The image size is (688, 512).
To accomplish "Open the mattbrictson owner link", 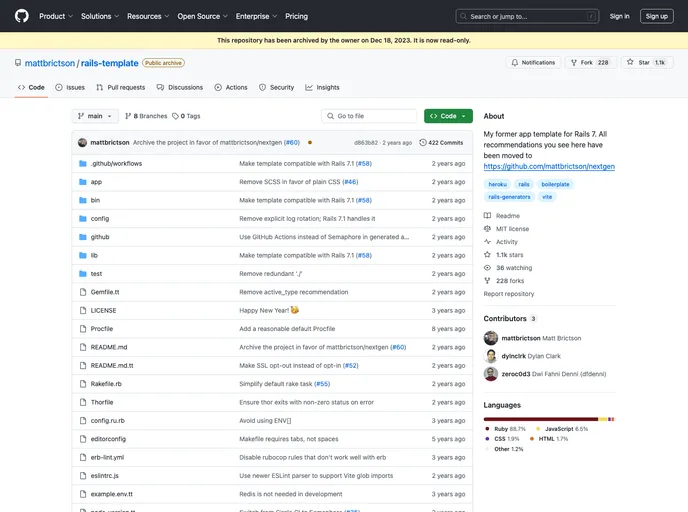I will click(50, 63).
